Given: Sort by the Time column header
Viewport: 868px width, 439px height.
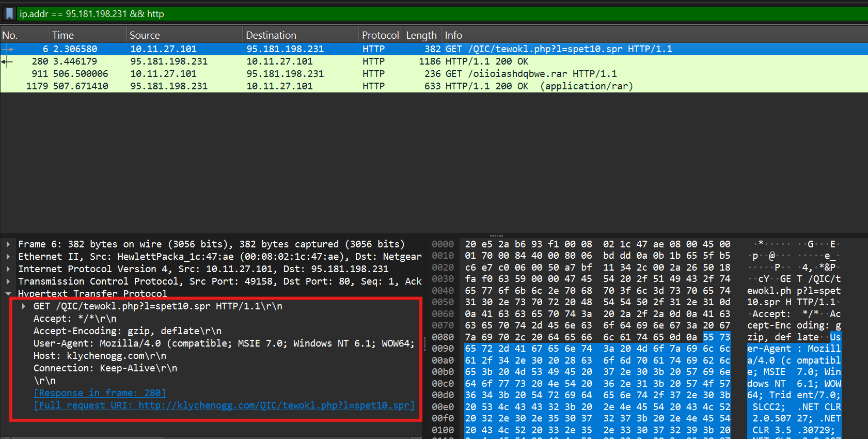Looking at the screenshot, I should tap(88, 35).
